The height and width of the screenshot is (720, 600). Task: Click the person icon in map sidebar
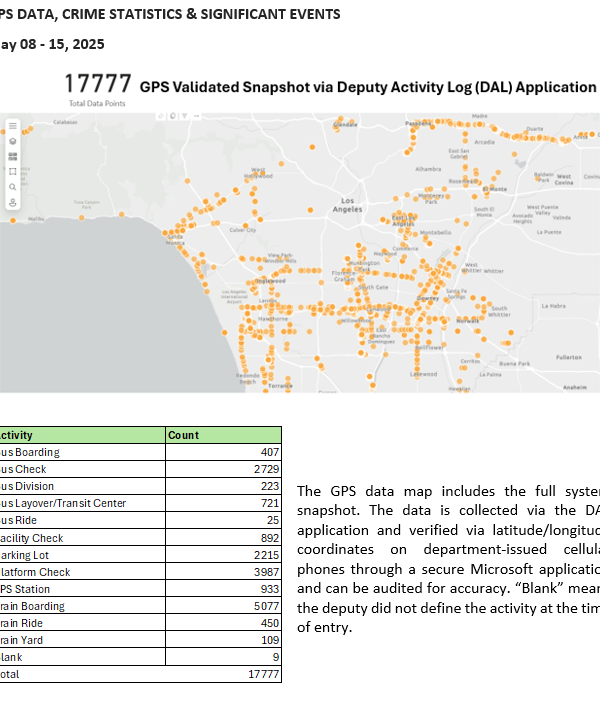(x=13, y=201)
